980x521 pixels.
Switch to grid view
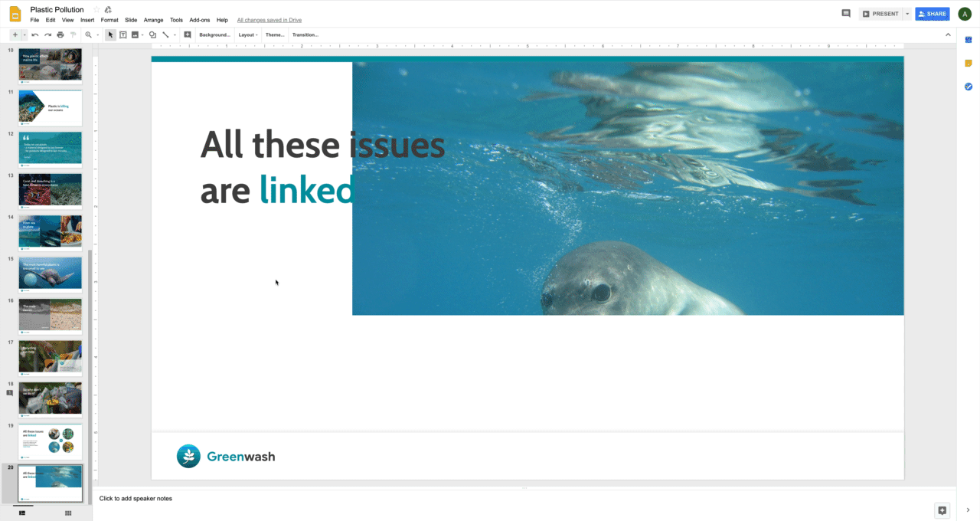coord(68,513)
